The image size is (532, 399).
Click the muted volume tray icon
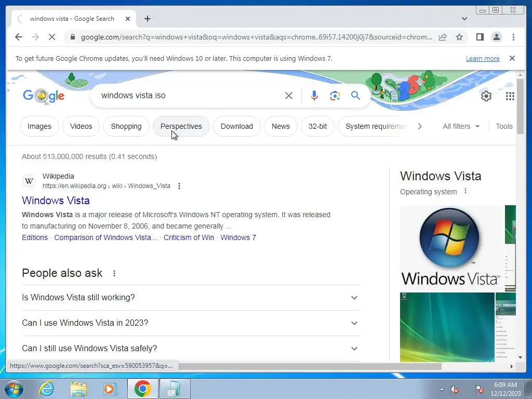454,389
